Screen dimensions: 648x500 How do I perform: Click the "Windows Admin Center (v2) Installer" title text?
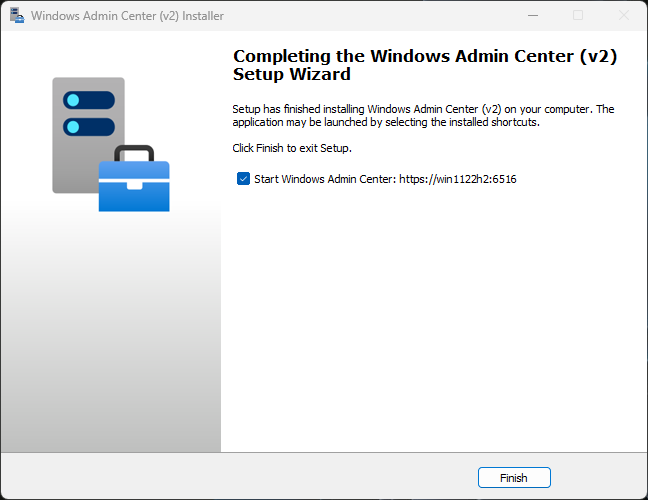tap(128, 16)
